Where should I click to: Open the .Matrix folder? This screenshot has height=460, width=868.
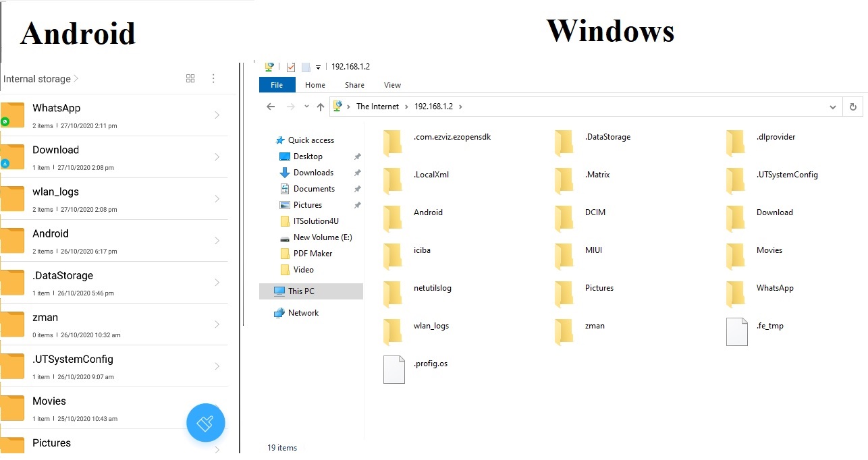point(583,180)
